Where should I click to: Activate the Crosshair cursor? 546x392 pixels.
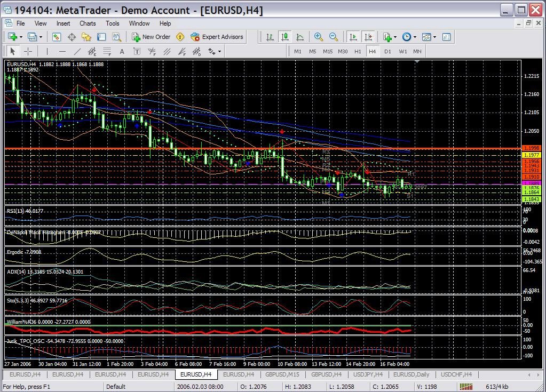click(28, 52)
